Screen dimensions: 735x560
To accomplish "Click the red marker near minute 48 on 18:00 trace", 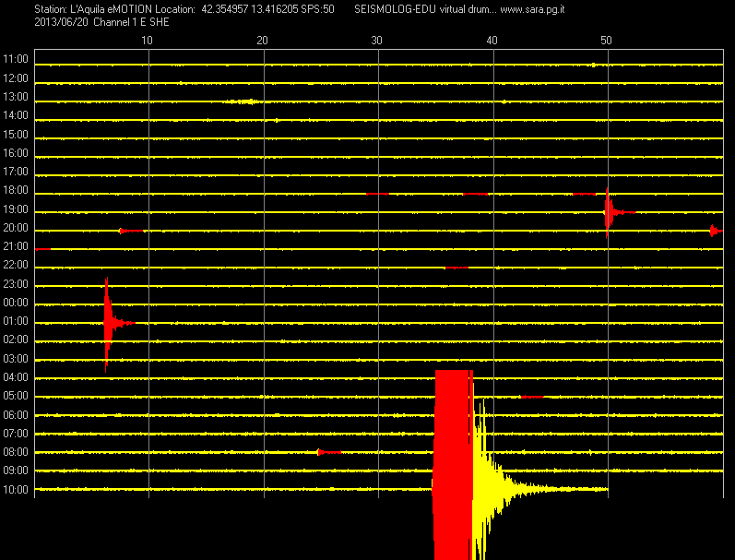I will pos(584,194).
